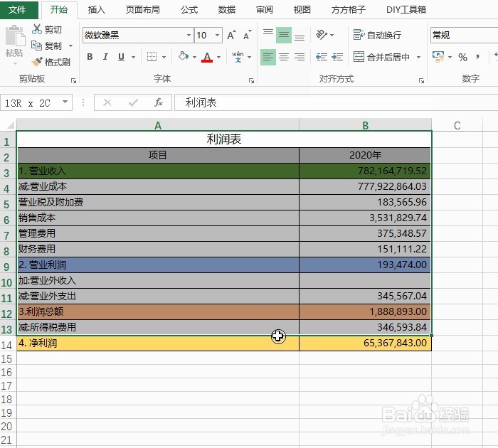Switch to the 公式 tab
The height and width of the screenshot is (448, 498).
(189, 10)
